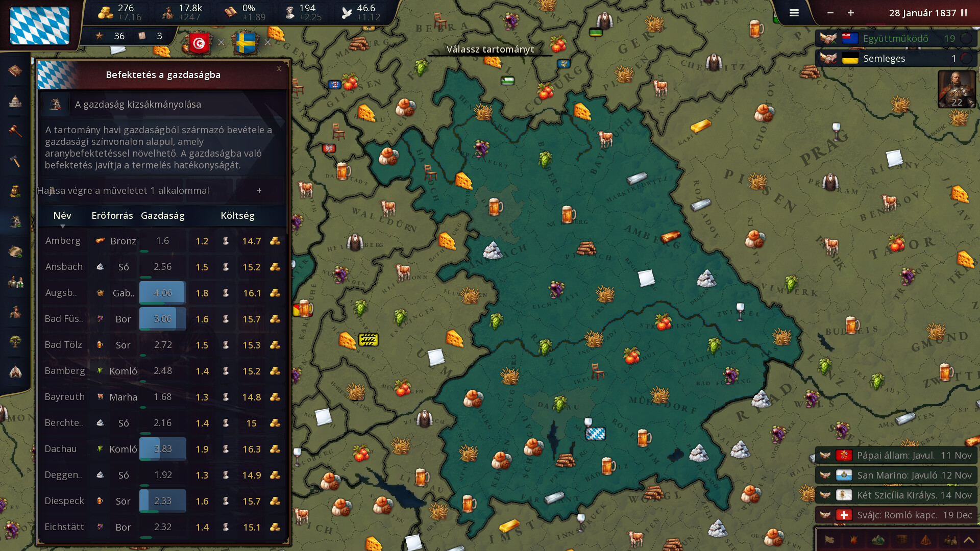Screen dimensions: 980x551
Task: Pause game next to date display
Action: tap(964, 13)
